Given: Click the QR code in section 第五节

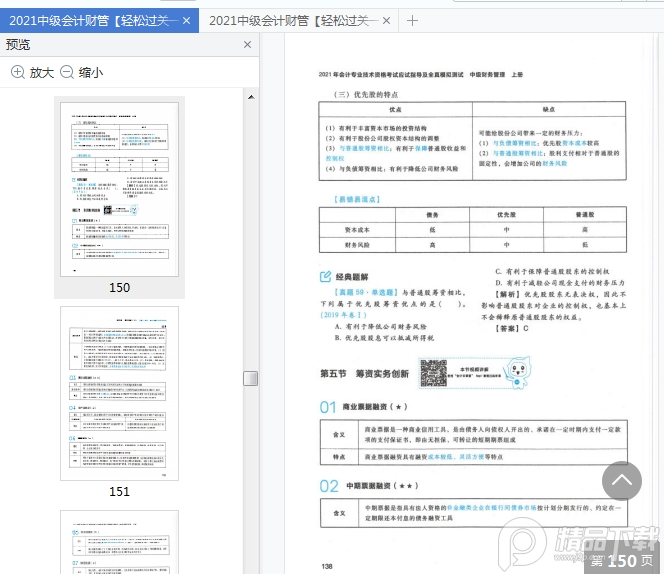Looking at the screenshot, I should pos(433,373).
